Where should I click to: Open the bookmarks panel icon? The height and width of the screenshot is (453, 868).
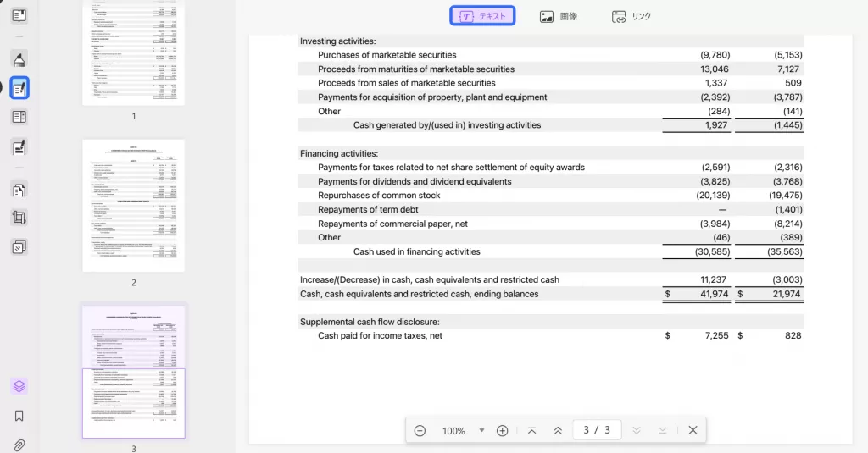(19, 416)
